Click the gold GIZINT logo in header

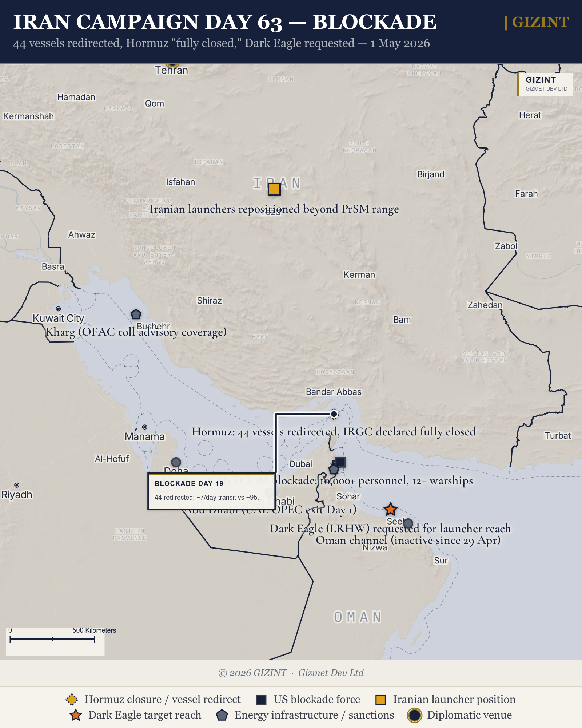click(537, 22)
